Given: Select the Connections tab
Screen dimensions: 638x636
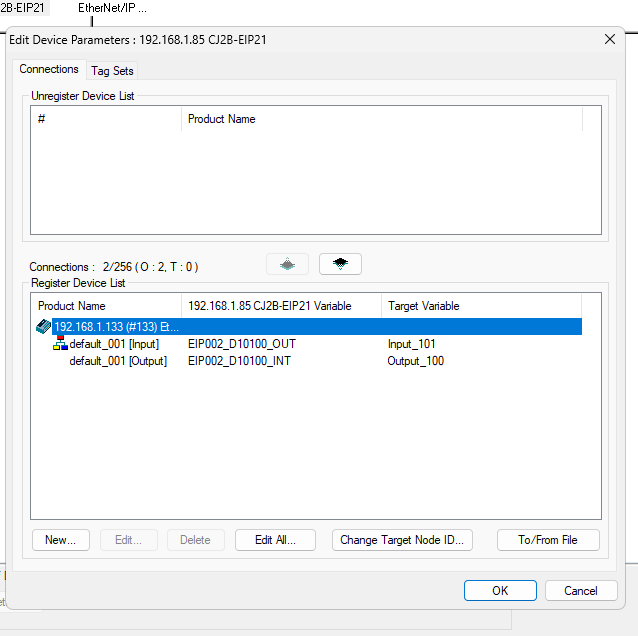Looking at the screenshot, I should coord(49,69).
